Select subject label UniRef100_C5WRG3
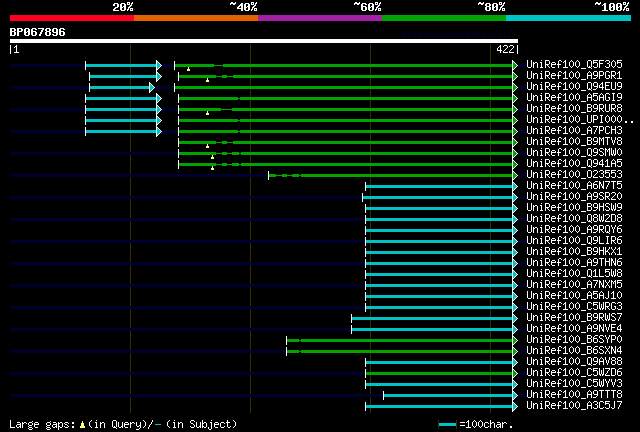The image size is (640, 432). click(574, 307)
